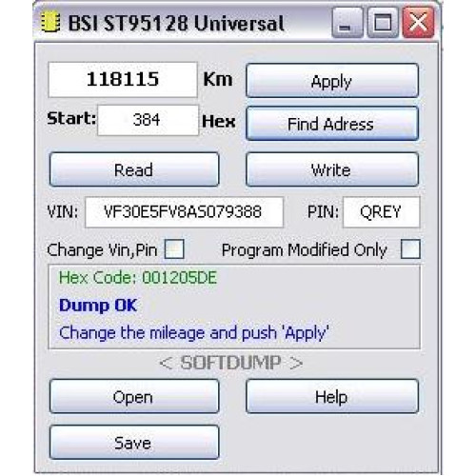The width and height of the screenshot is (476, 476).
Task: Click the Dump OK status message
Action: click(98, 306)
